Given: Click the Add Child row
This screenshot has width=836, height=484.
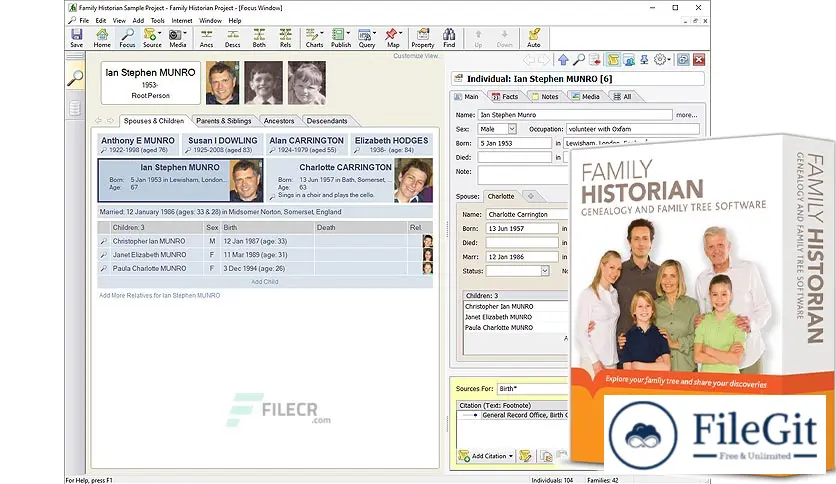Looking at the screenshot, I should pyautogui.click(x=265, y=281).
